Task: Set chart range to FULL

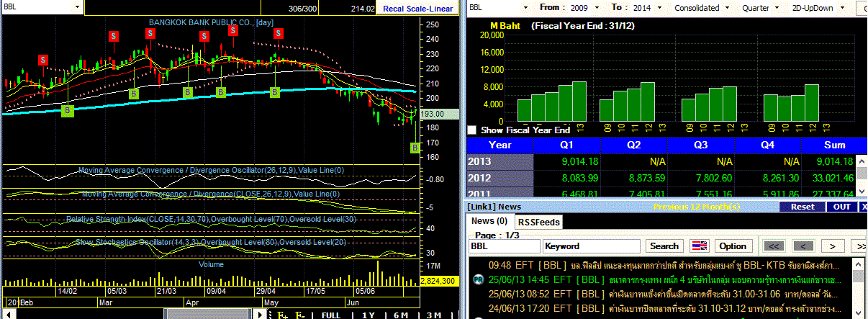Action: [x=330, y=315]
